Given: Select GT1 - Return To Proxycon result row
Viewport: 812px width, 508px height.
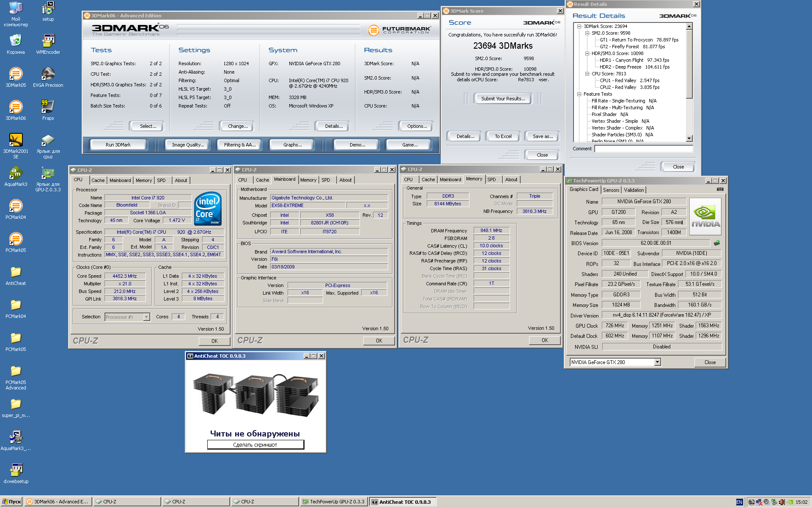Looking at the screenshot, I should [x=639, y=40].
